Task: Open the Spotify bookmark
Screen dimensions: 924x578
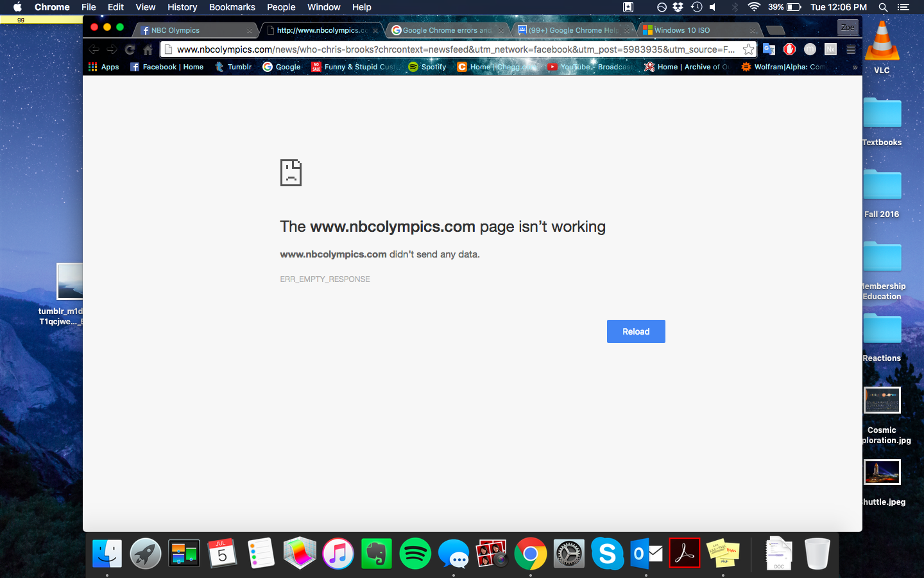Action: tap(427, 67)
